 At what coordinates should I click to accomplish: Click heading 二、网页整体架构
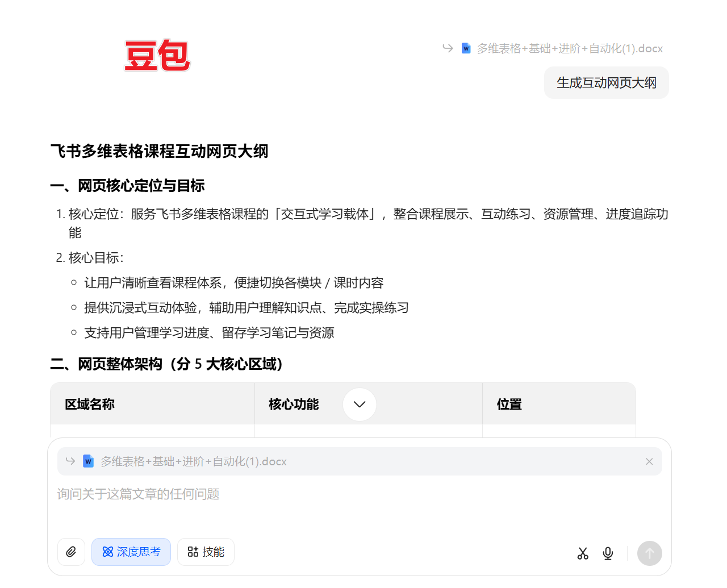(x=166, y=364)
